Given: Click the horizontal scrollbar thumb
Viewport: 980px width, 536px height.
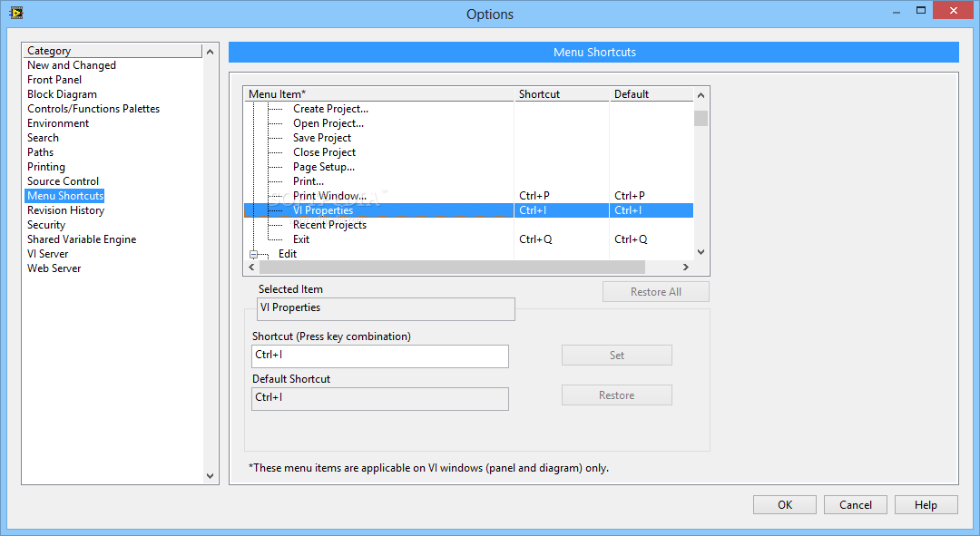Looking at the screenshot, I should click(452, 267).
